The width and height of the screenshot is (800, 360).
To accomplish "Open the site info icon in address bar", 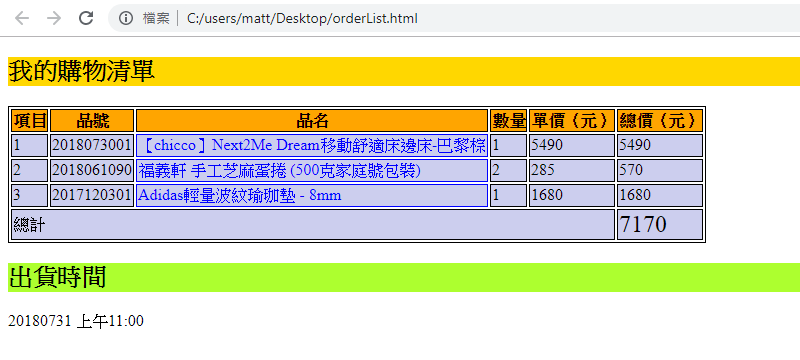I will [126, 18].
